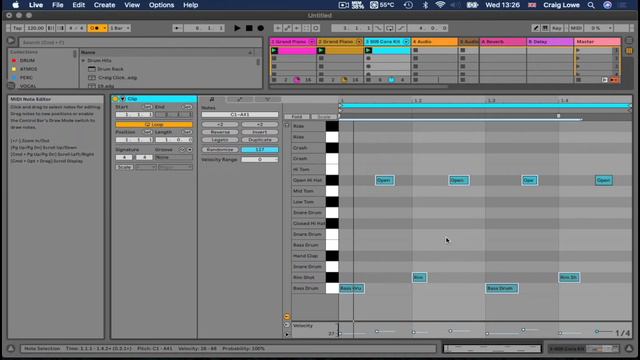The width and height of the screenshot is (640, 360).
Task: Toggle the Scale button beside Fold
Action: (324, 117)
